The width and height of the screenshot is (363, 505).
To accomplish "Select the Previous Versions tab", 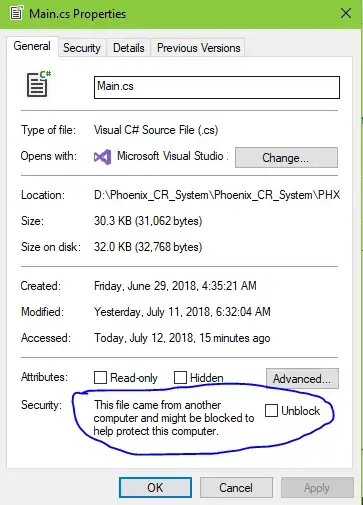I will (198, 48).
